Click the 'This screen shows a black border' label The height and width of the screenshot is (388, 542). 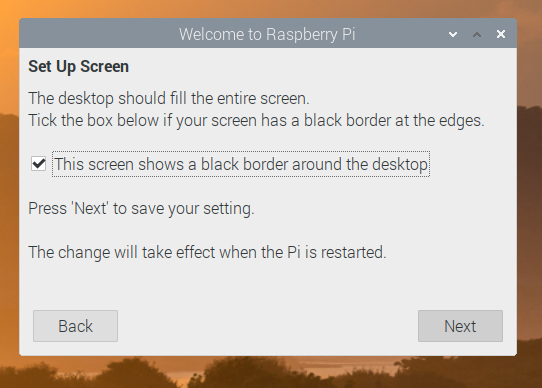[x=241, y=164]
